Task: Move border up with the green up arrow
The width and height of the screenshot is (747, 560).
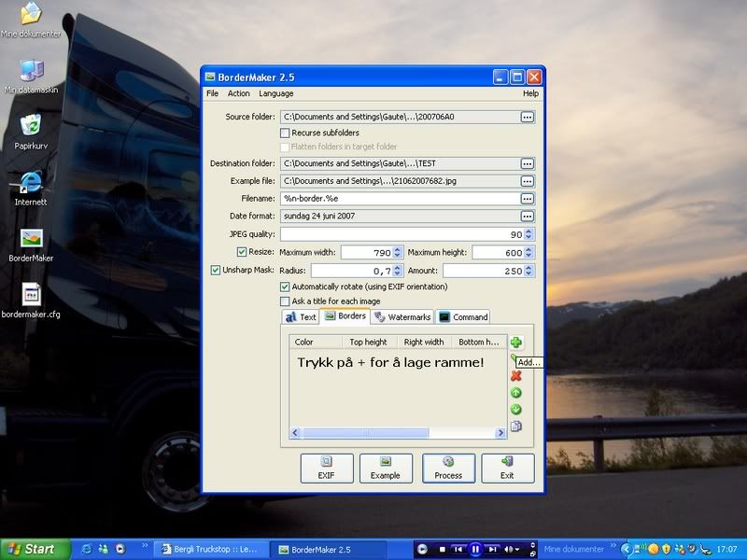Action: tap(516, 392)
